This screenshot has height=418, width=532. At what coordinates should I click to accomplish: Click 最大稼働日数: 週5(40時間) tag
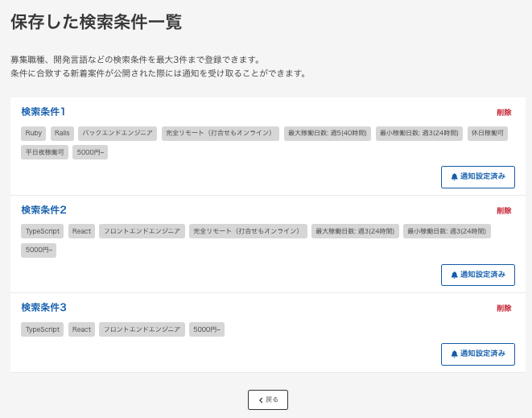(x=328, y=133)
